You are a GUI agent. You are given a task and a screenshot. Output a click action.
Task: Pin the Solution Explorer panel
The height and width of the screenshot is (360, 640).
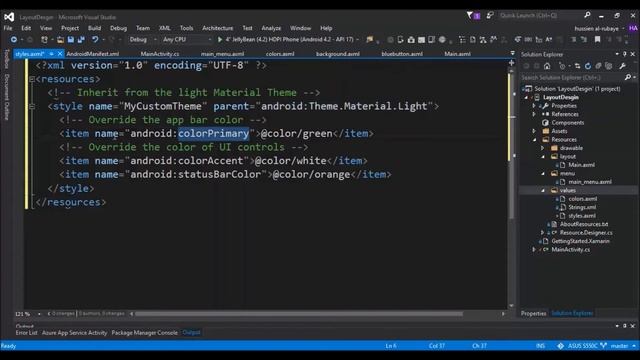[624, 54]
